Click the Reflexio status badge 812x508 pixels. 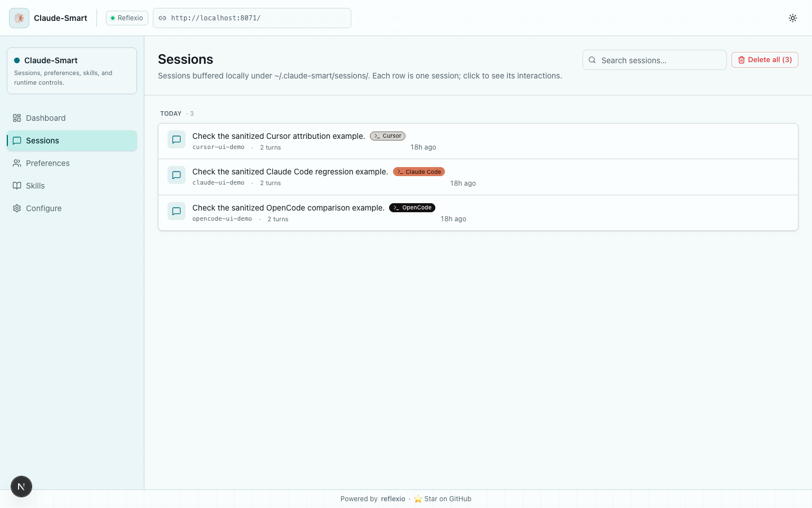pos(127,18)
